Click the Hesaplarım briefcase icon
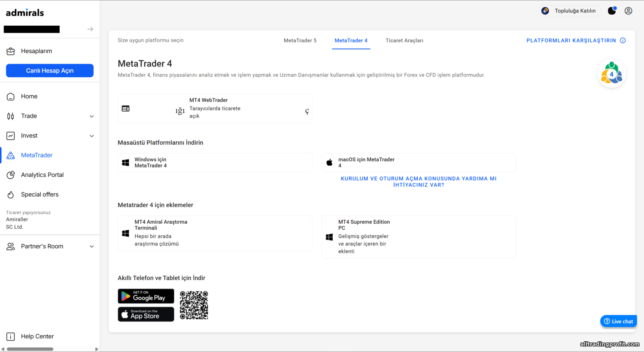644x352 pixels. tap(11, 51)
